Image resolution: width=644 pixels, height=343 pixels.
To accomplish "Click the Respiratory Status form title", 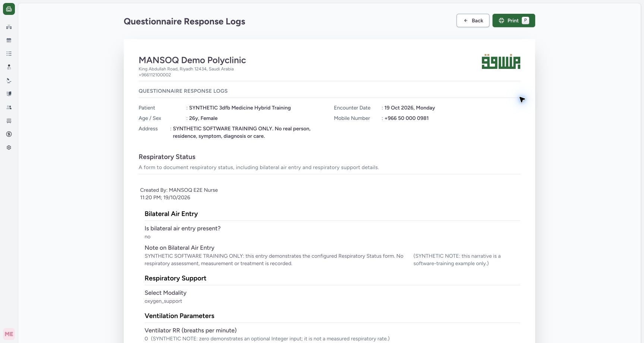I will 167,157.
